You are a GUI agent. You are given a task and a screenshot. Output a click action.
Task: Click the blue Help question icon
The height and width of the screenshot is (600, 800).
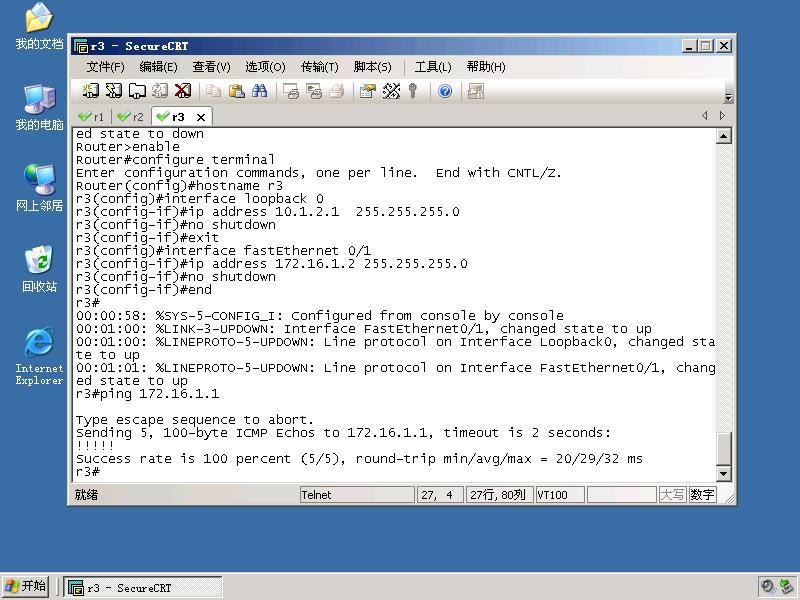(x=445, y=91)
